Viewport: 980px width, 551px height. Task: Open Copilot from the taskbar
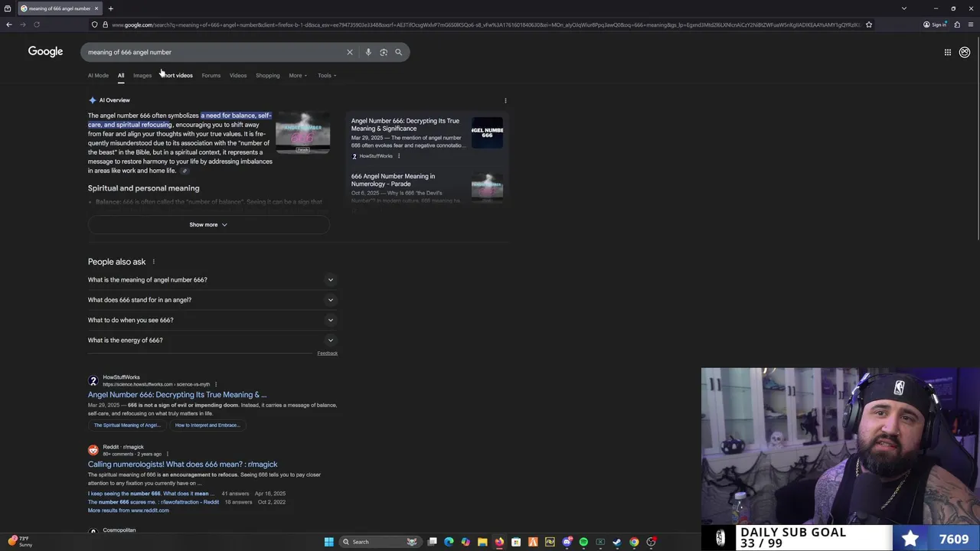coord(465,542)
